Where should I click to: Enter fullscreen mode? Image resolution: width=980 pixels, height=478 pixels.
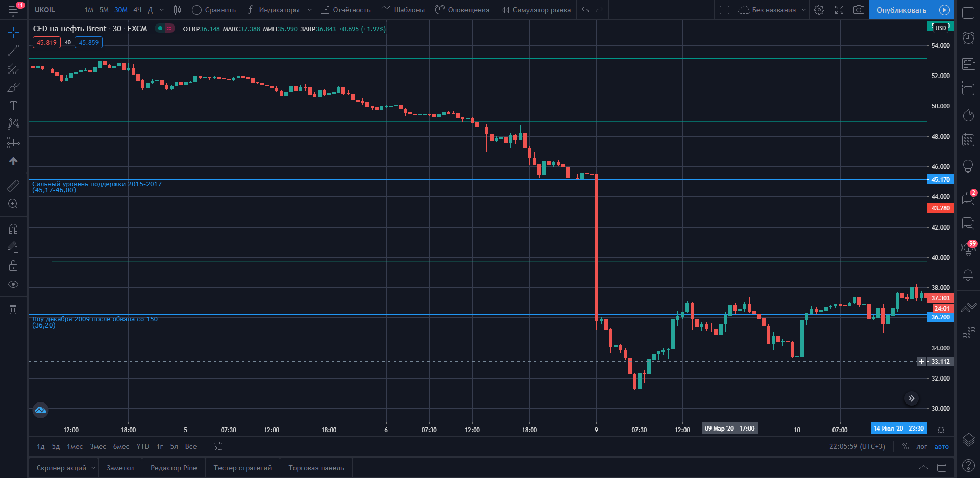pos(839,10)
